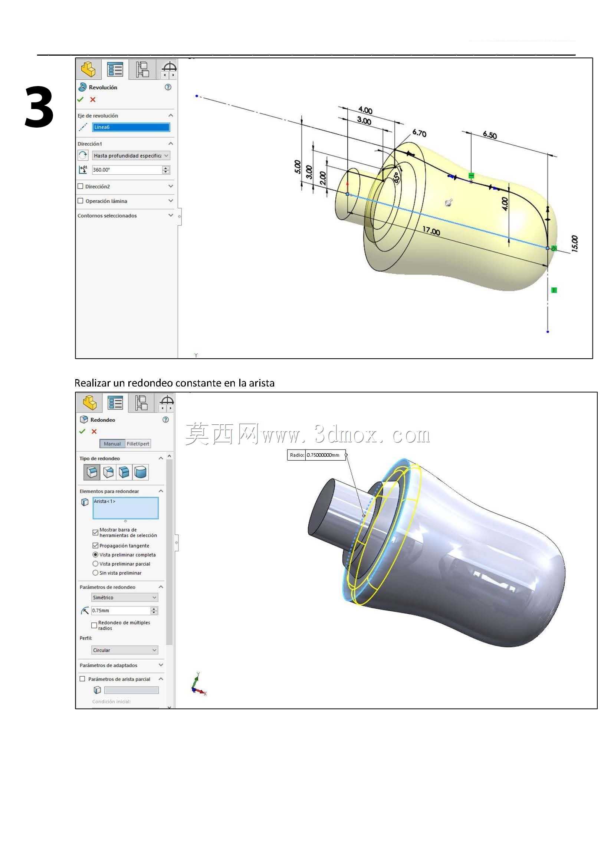Select constant size fillet type icon
This screenshot has width=614, height=868.
point(92,472)
